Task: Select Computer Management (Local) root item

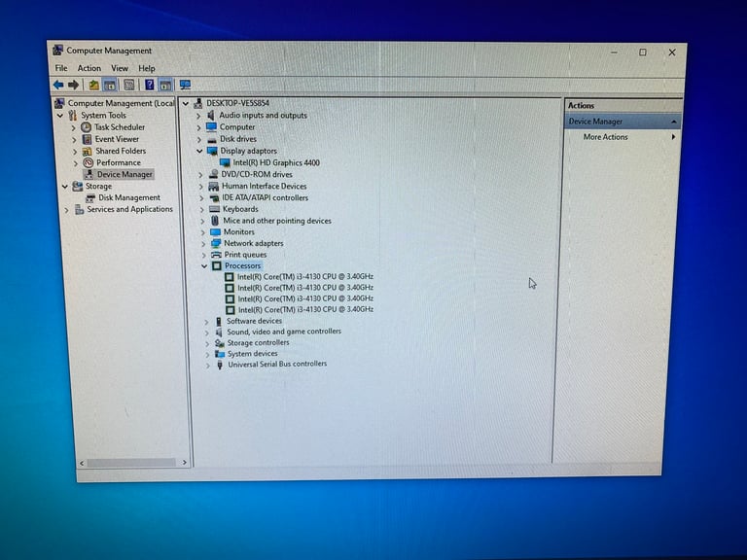Action: [121, 103]
